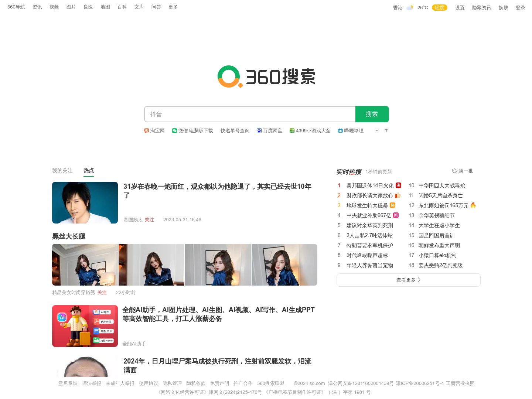The width and height of the screenshot is (532, 399).
Task: Click the 新 badge next to 中央就业补助667亿
Action: (396, 215)
